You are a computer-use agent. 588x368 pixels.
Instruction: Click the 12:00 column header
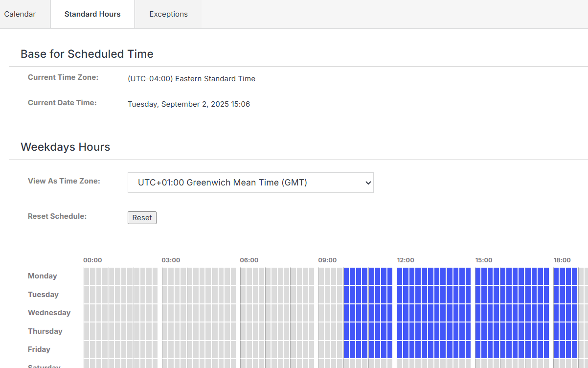(x=406, y=260)
